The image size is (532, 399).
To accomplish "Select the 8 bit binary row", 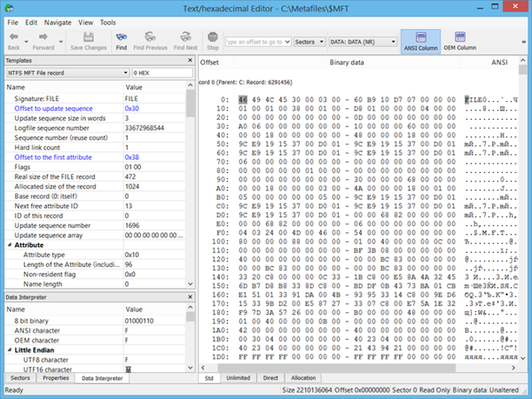I will pyautogui.click(x=95, y=321).
